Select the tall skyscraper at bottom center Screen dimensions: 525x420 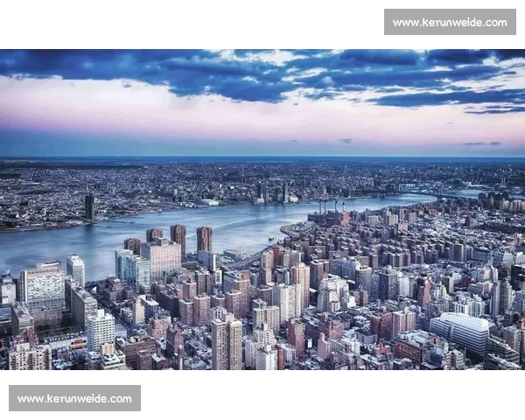pyautogui.click(x=226, y=341)
